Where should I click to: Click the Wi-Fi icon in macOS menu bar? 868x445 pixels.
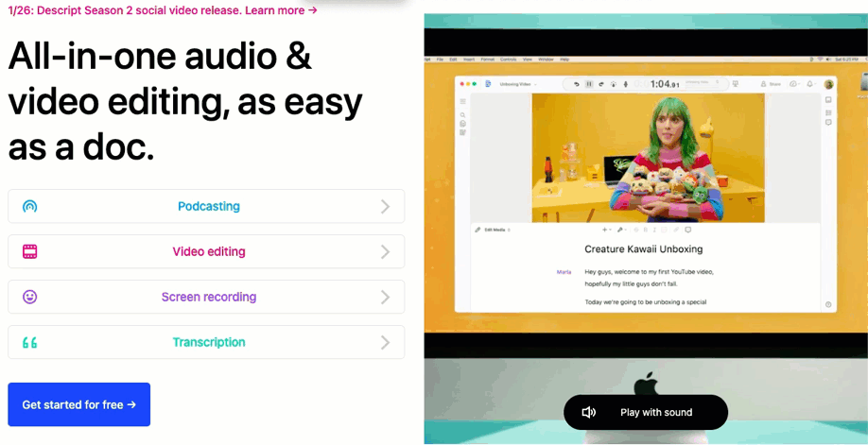[x=820, y=60]
